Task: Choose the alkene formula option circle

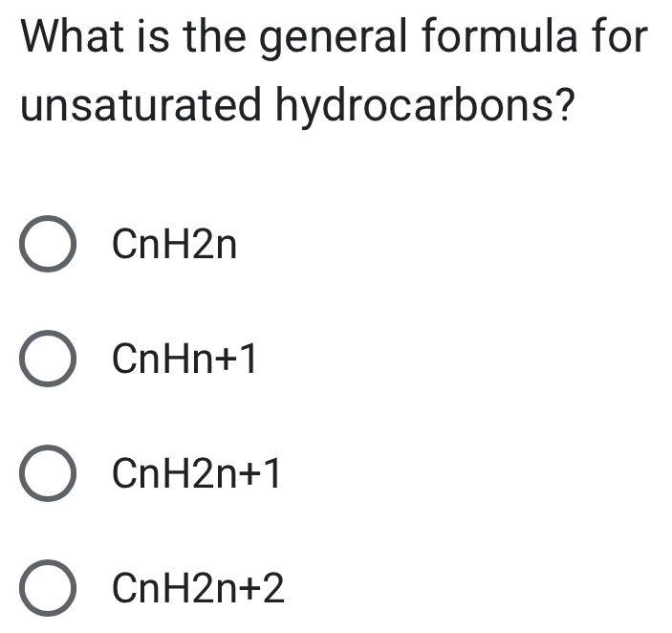Action: click(48, 247)
